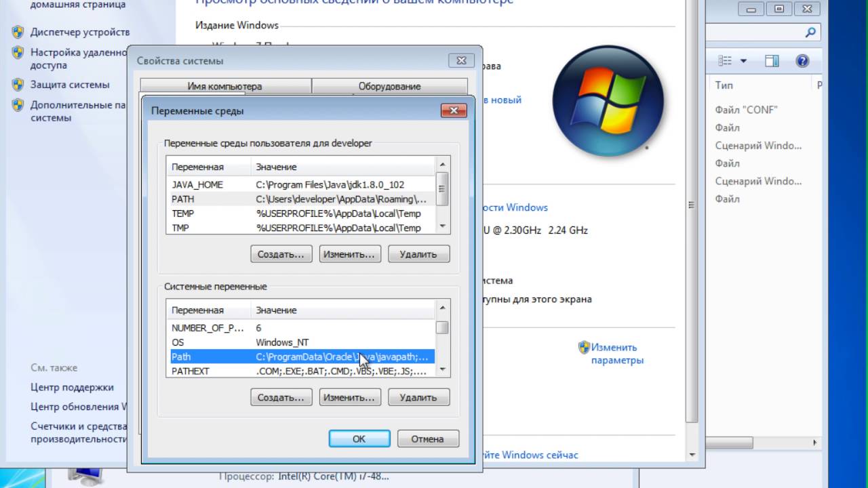Open the Диспетчер устройств link
The width and height of the screenshot is (868, 488).
click(79, 33)
